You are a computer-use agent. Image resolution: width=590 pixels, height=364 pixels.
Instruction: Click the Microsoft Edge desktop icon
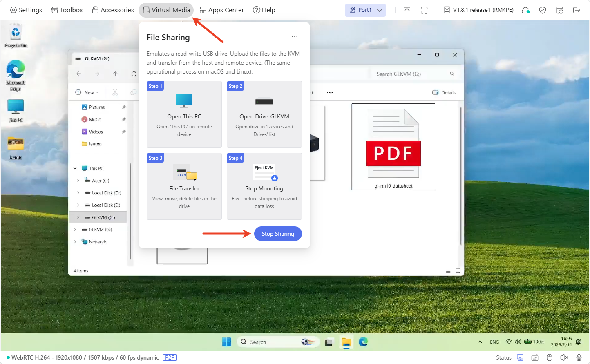click(16, 76)
